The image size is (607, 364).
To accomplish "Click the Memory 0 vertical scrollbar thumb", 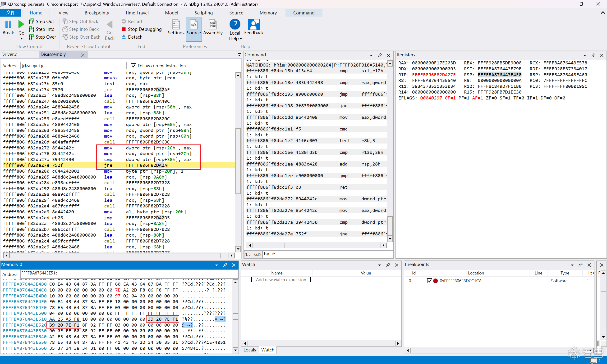I will (x=235, y=316).
